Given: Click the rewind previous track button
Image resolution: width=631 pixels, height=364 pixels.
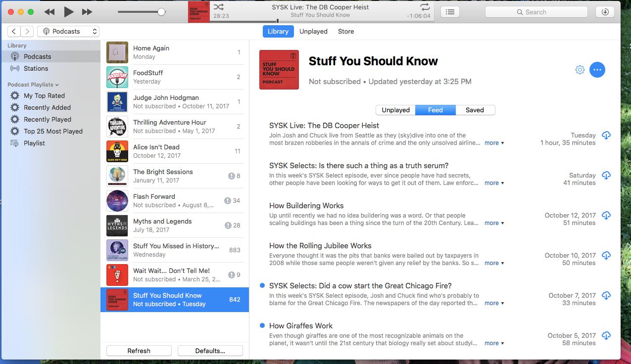Looking at the screenshot, I should tap(49, 12).
